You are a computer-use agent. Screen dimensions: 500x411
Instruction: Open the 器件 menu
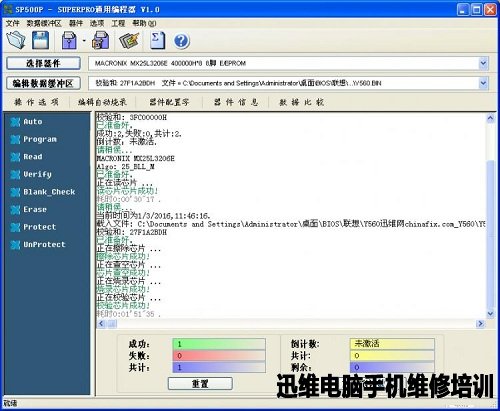click(76, 23)
